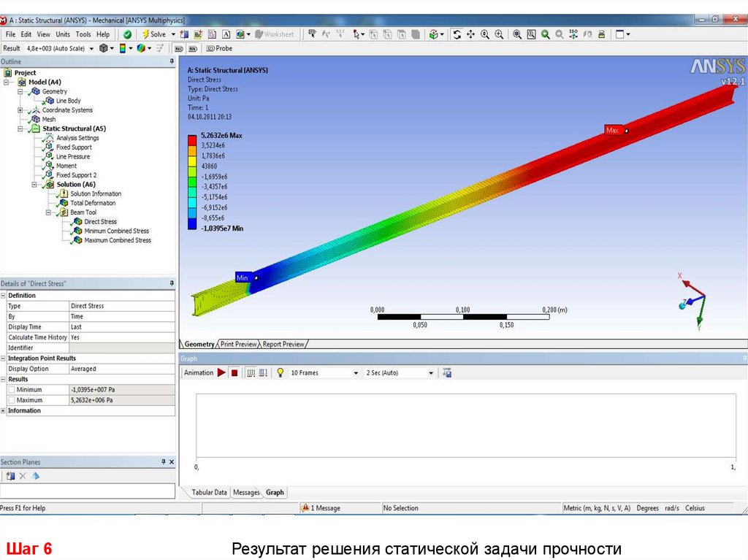
Task: Open the Result scale Auto Scale dropdown
Action: 91,49
